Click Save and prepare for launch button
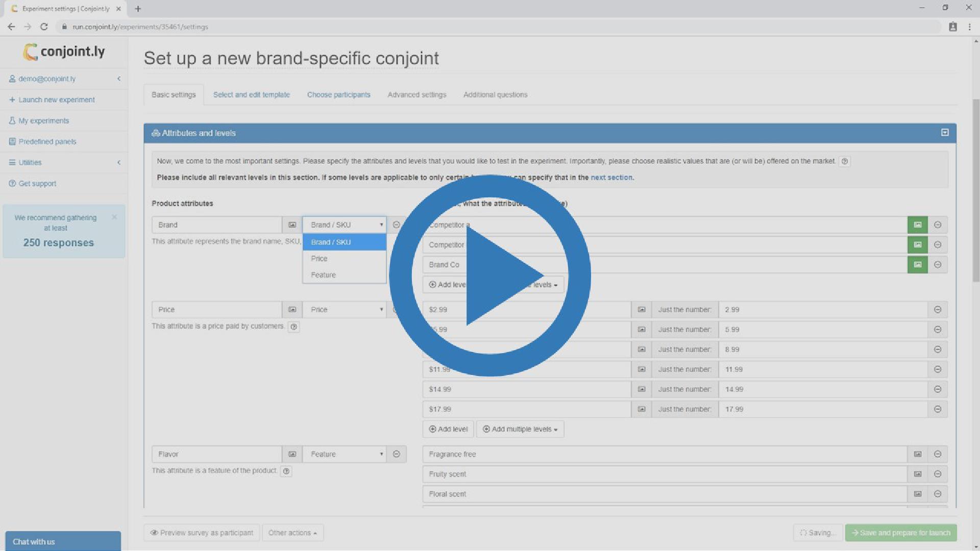 [901, 533]
